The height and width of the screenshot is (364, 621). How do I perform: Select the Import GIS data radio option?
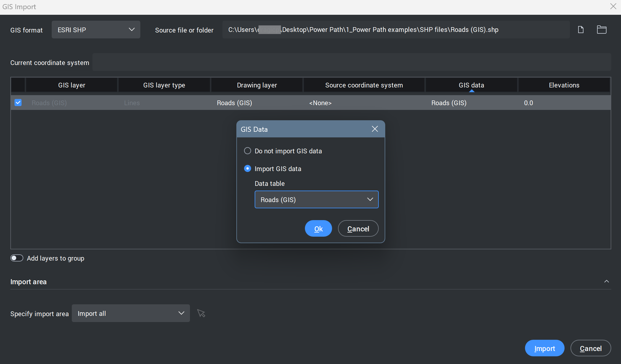248,168
